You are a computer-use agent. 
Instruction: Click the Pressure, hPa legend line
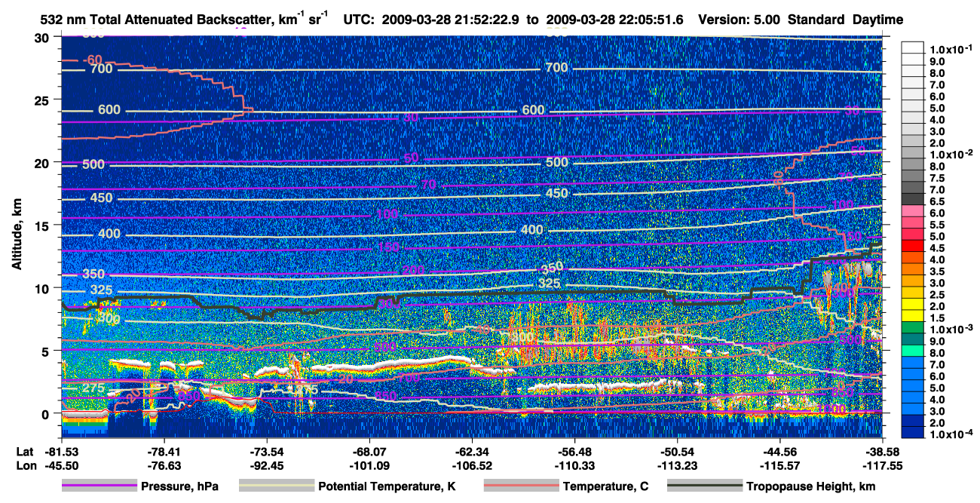99,486
